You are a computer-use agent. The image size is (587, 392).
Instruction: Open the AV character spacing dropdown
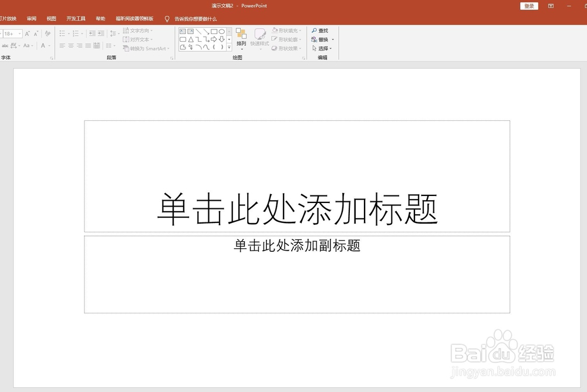point(15,46)
